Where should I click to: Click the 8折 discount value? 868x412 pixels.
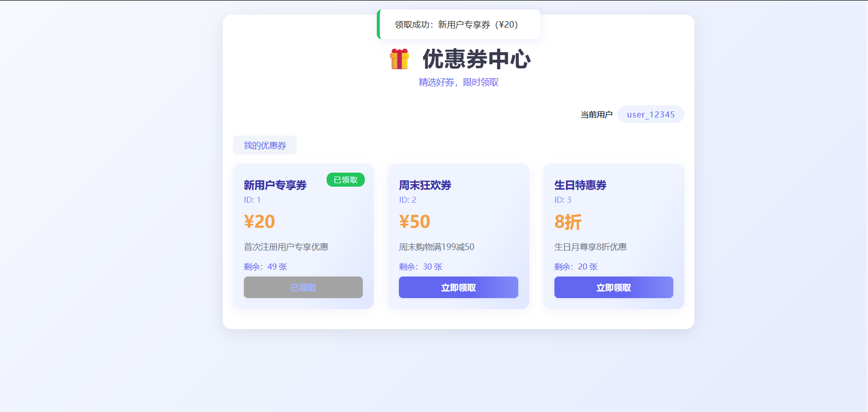568,221
